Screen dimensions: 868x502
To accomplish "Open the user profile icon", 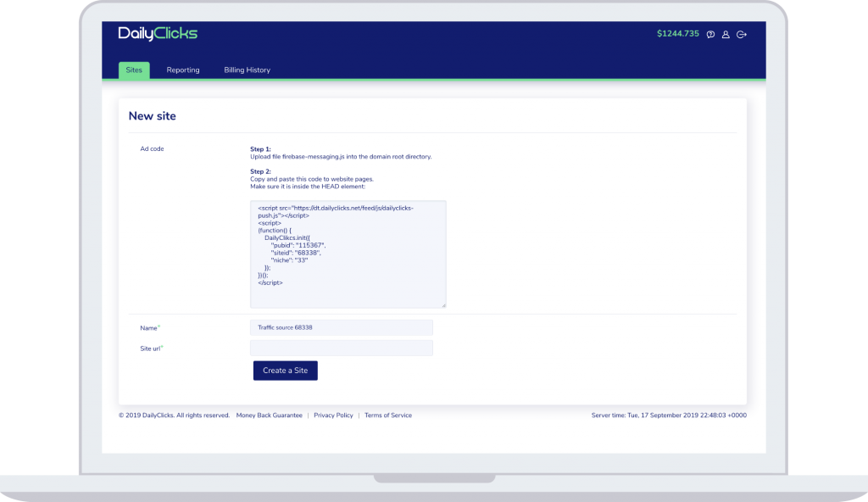I will coord(726,35).
